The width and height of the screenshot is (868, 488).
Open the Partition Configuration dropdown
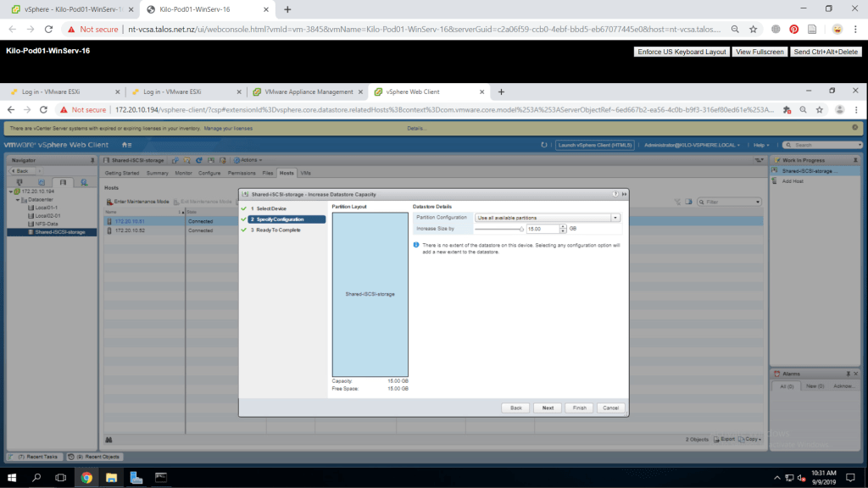coord(548,218)
